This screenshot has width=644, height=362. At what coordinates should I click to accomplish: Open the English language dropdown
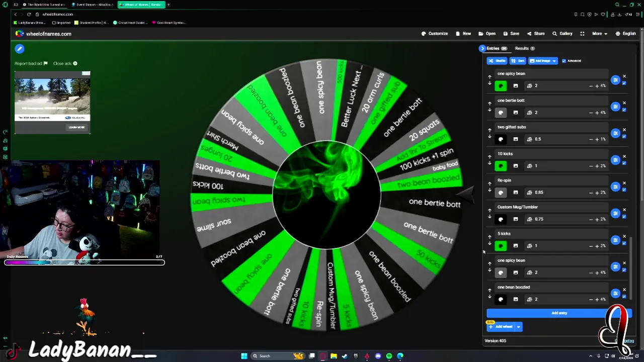[625, 34]
